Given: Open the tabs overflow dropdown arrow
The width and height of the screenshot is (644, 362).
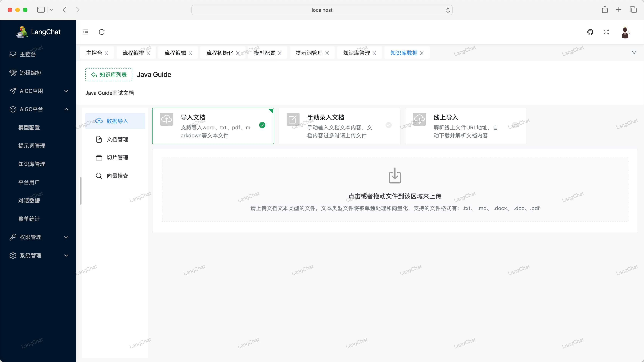Looking at the screenshot, I should 634,53.
